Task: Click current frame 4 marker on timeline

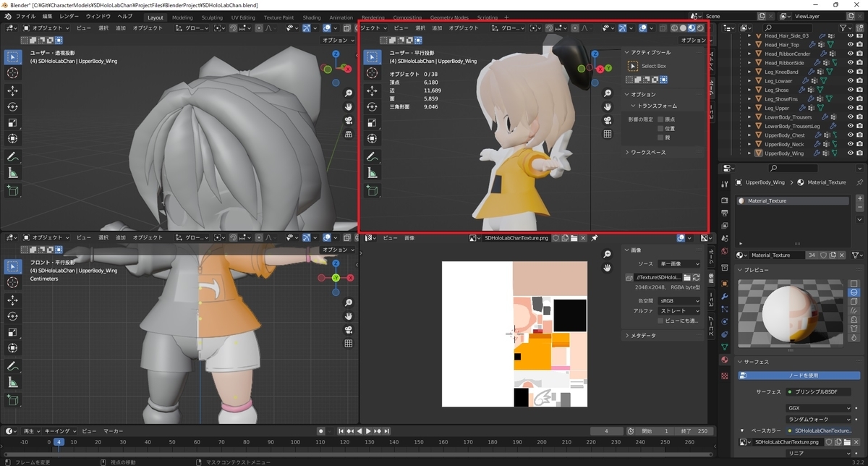Action: tap(59, 441)
